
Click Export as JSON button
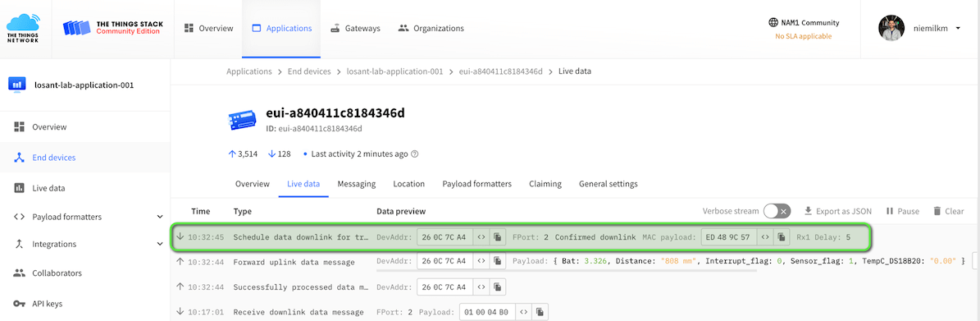[837, 212]
